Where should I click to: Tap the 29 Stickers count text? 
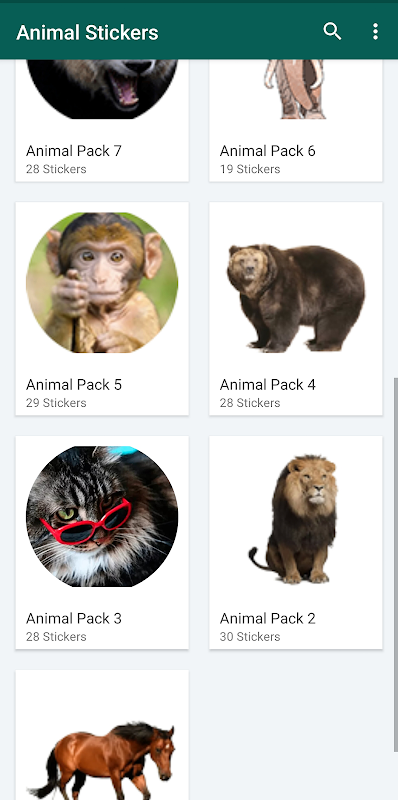(x=56, y=403)
